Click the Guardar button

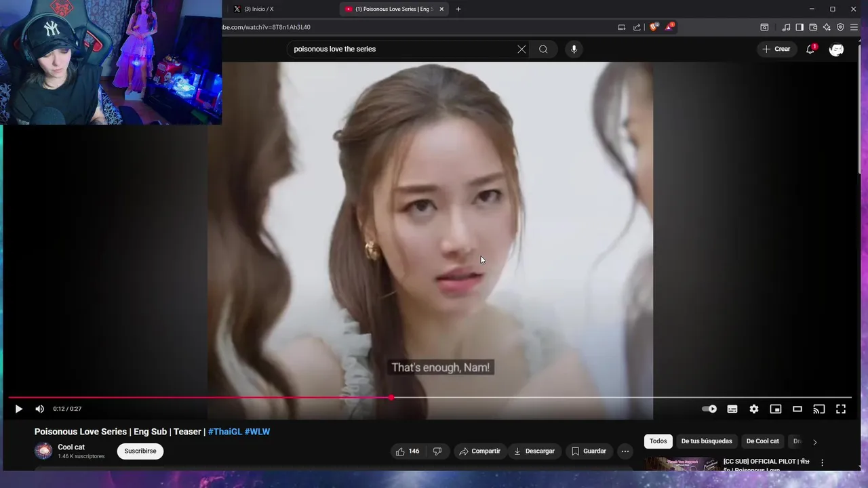[x=589, y=451]
